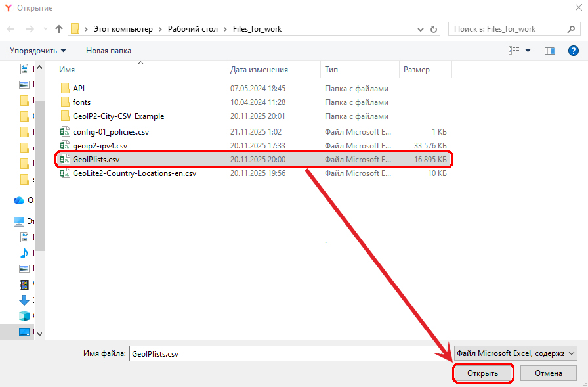Click the blue downloads arrow in sidebar

[x=24, y=300]
